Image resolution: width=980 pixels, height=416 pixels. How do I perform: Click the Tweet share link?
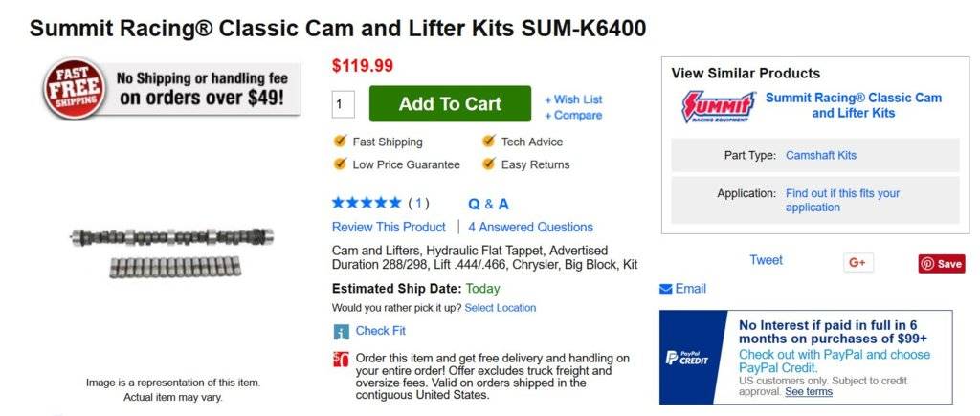tap(766, 260)
